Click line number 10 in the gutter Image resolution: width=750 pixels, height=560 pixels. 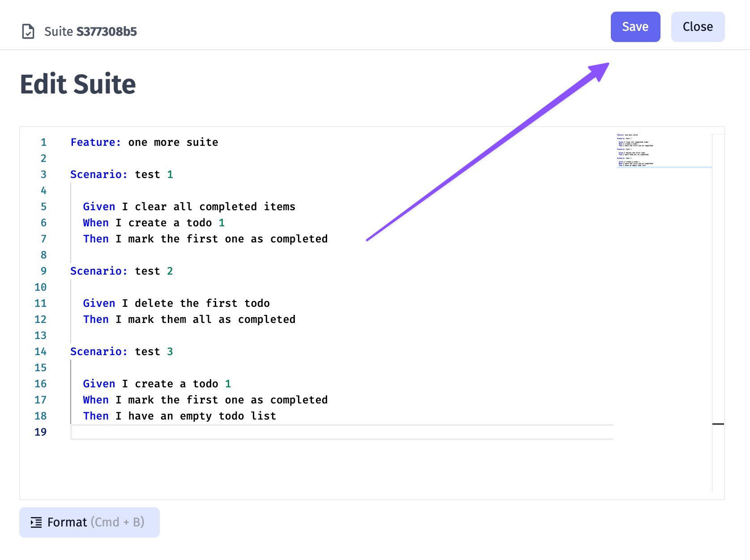[40, 287]
